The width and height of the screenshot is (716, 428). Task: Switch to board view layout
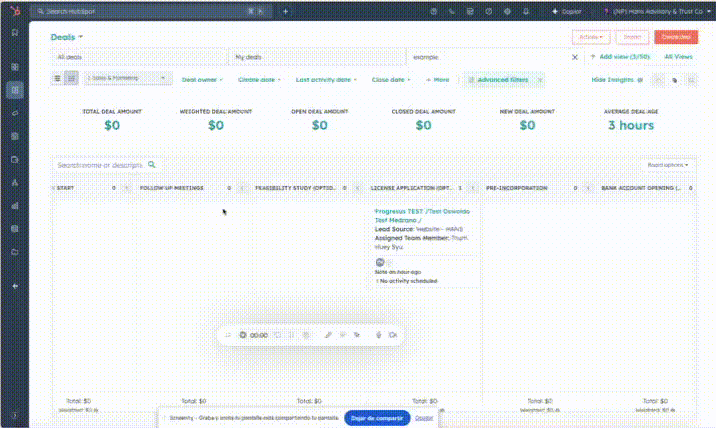pos(71,79)
